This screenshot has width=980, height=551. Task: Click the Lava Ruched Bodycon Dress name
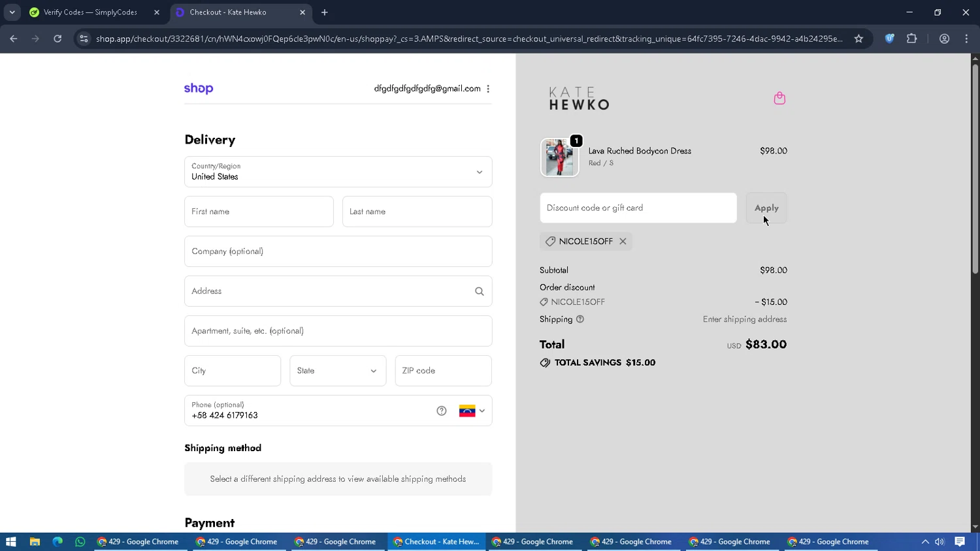[640, 151]
